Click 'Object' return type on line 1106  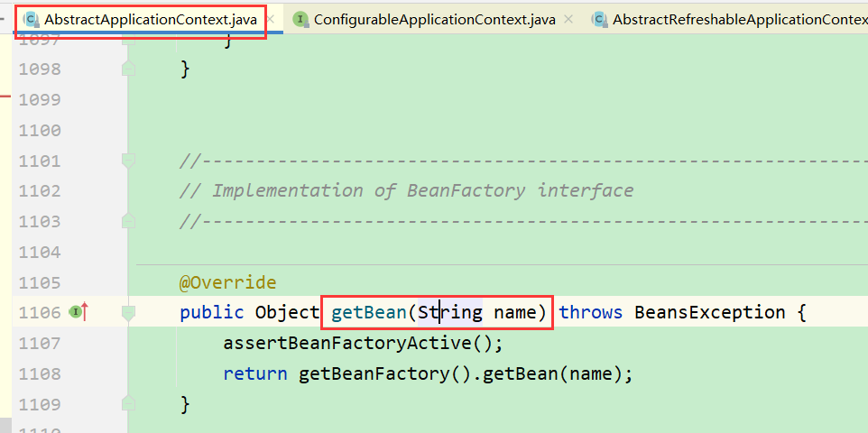(x=287, y=313)
